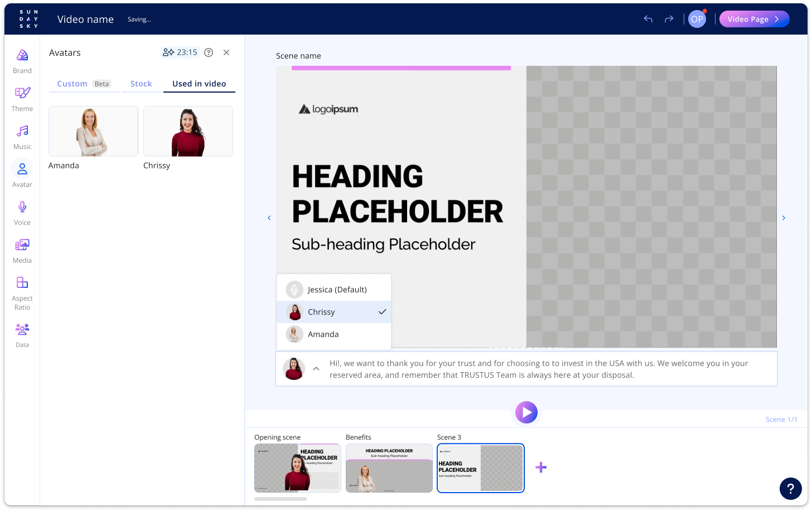The width and height of the screenshot is (812, 511).
Task: Open the Media panel
Action: pyautogui.click(x=22, y=251)
